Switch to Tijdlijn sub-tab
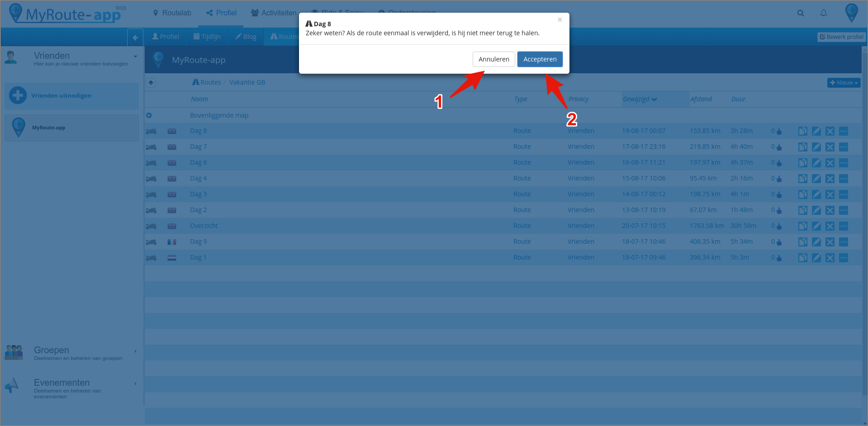The width and height of the screenshot is (868, 426). click(207, 37)
